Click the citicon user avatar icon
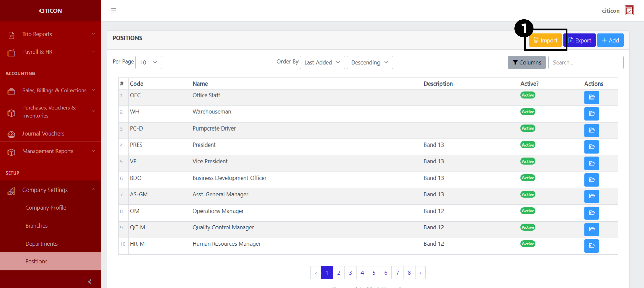The image size is (644, 288). (629, 11)
